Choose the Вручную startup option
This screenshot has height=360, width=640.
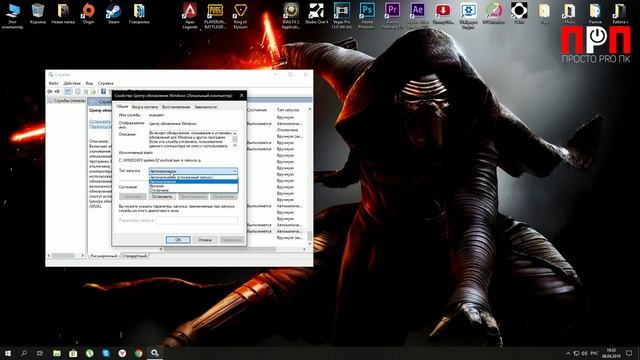[x=193, y=186]
